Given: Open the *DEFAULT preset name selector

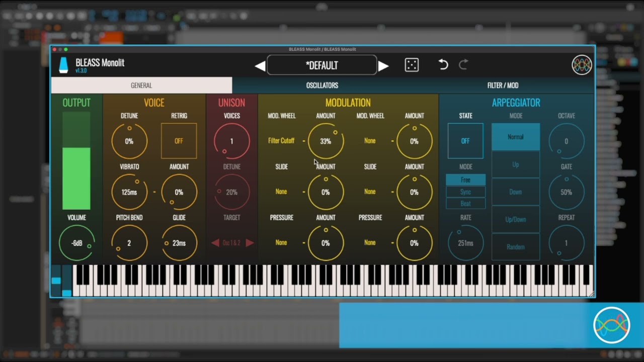Looking at the screenshot, I should pos(322,65).
